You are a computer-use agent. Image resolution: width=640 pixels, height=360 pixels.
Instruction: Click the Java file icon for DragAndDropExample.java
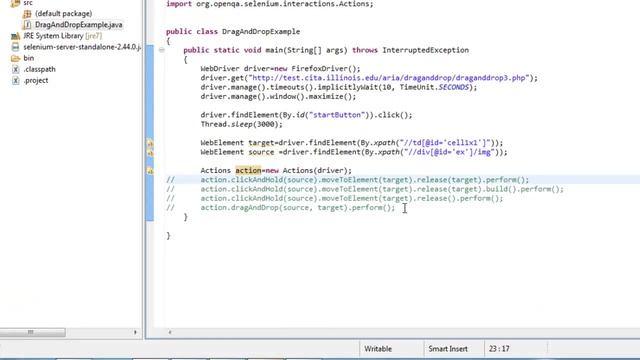(x=27, y=25)
